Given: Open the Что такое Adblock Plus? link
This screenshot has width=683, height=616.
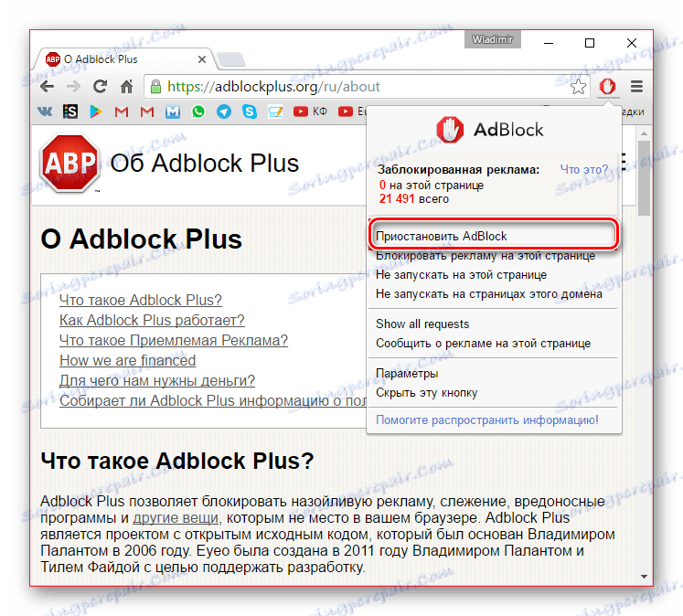Looking at the screenshot, I should 141,300.
